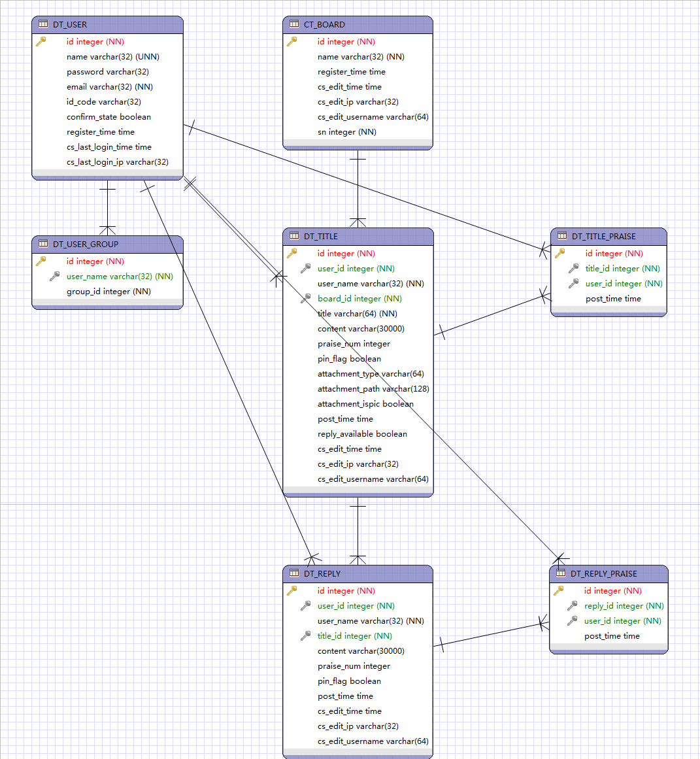The height and width of the screenshot is (759, 700).
Task: Click foreign key icon beside user_id in DT_TITLE
Action: point(305,269)
